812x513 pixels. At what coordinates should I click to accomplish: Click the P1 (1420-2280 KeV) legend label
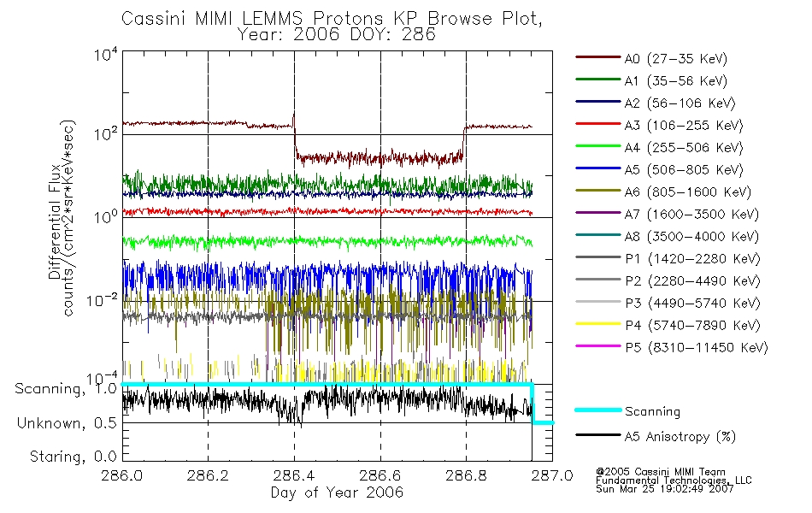click(693, 258)
